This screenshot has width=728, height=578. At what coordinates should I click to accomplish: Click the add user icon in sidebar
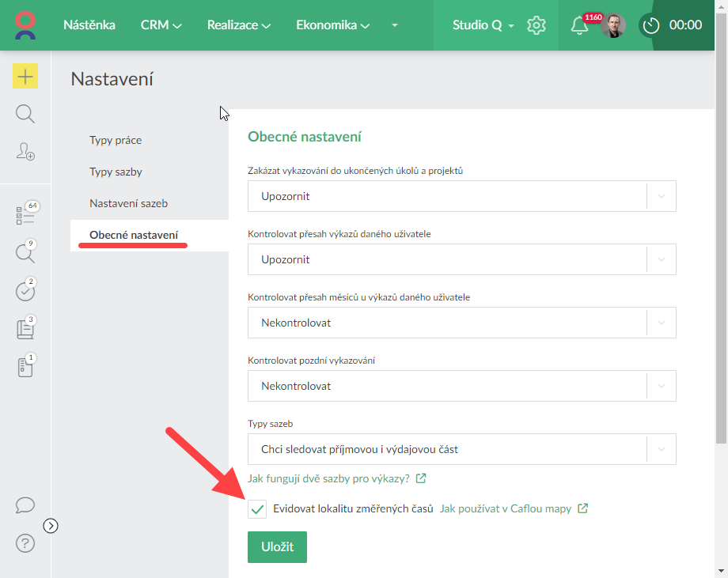click(x=25, y=152)
